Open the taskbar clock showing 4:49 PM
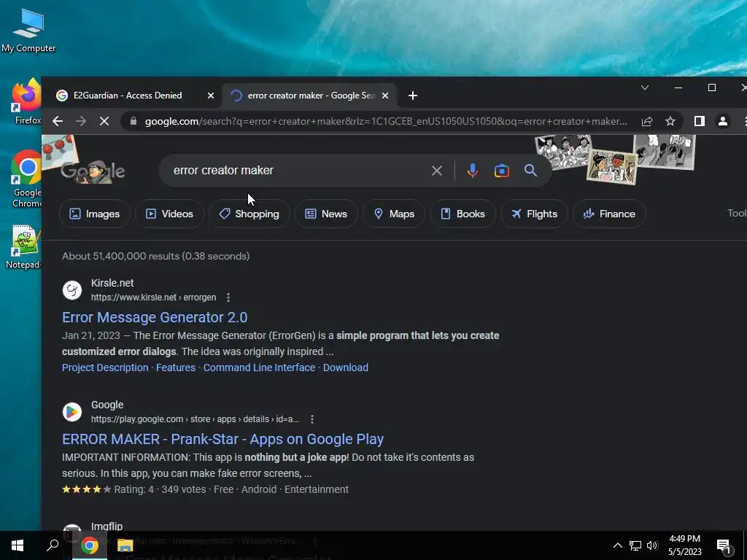Viewport: 747px width, 560px height. [x=684, y=545]
